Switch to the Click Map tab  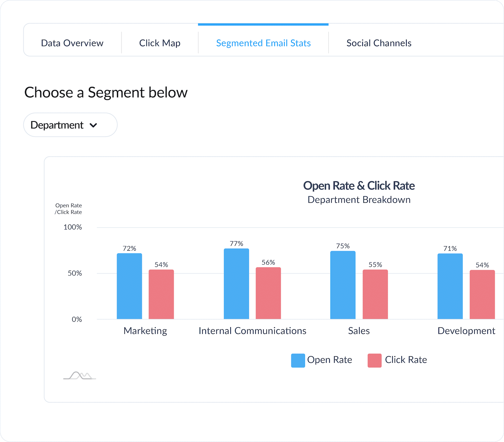[159, 43]
